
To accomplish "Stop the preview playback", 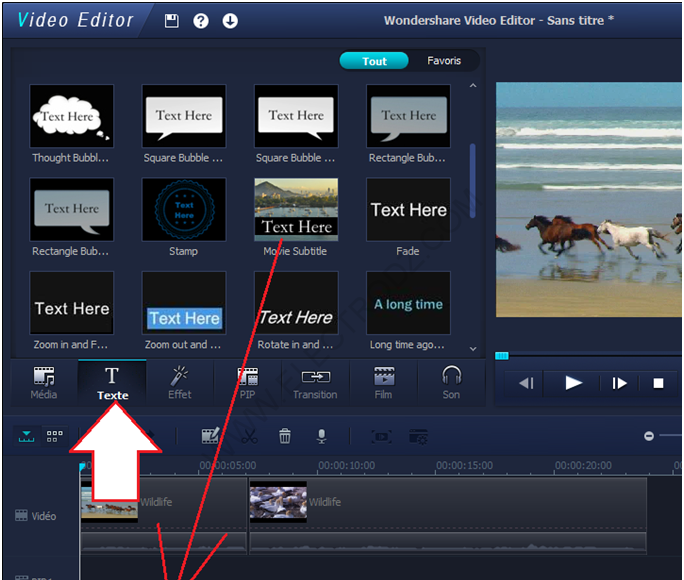I will [658, 383].
